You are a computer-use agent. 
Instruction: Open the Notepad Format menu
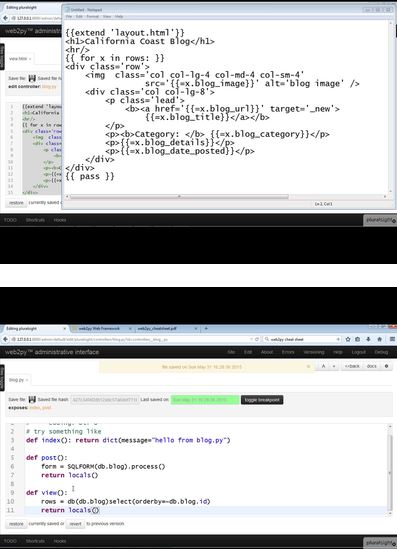92,16
